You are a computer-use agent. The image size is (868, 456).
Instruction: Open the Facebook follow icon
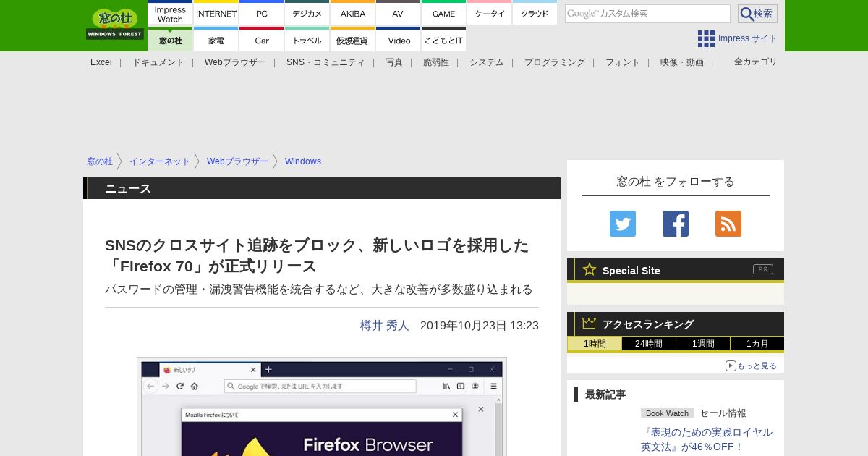[676, 224]
